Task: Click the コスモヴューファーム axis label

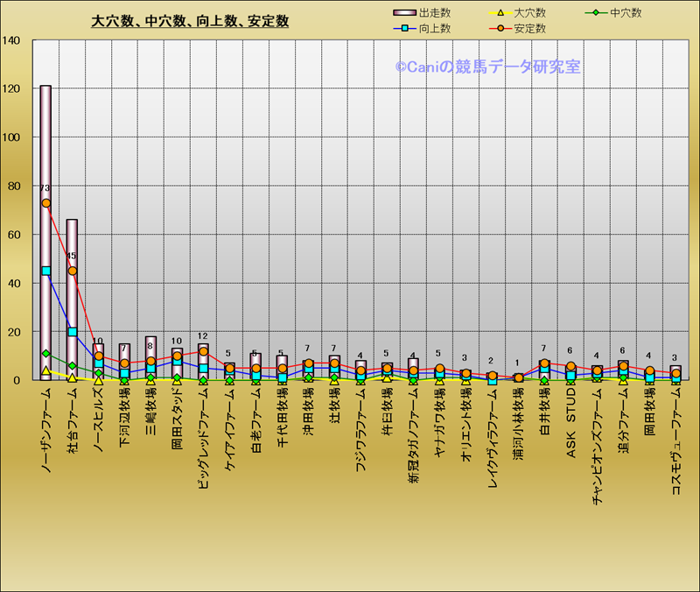Action: pyautogui.click(x=675, y=442)
